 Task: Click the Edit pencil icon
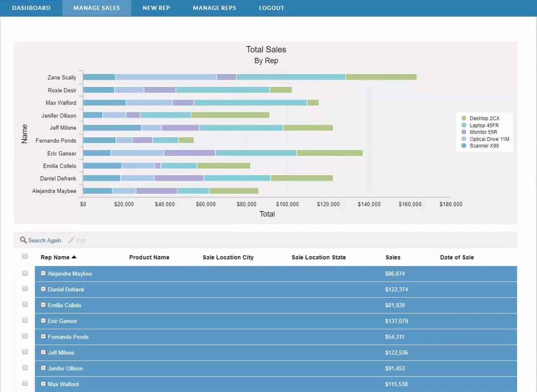point(71,240)
